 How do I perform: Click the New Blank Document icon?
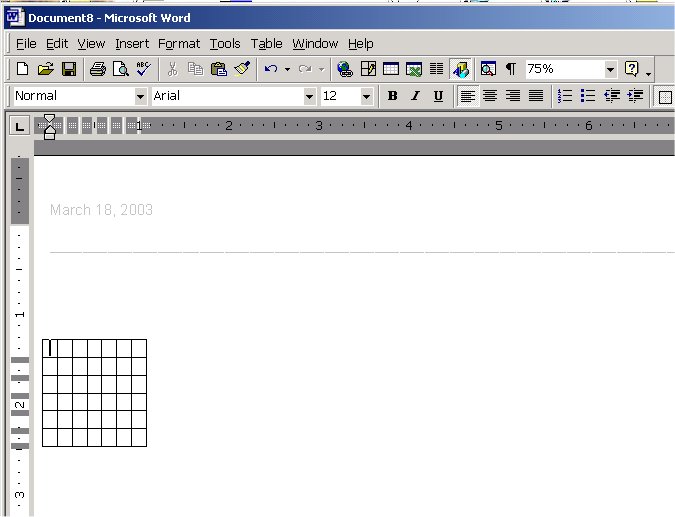click(x=22, y=69)
